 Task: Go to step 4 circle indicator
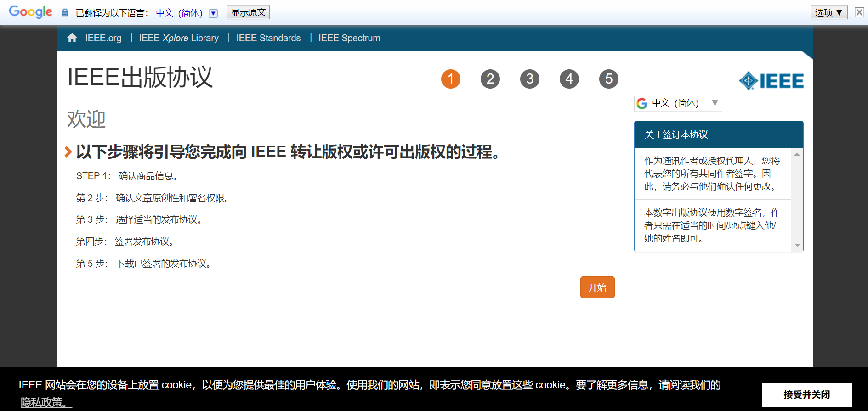point(569,79)
